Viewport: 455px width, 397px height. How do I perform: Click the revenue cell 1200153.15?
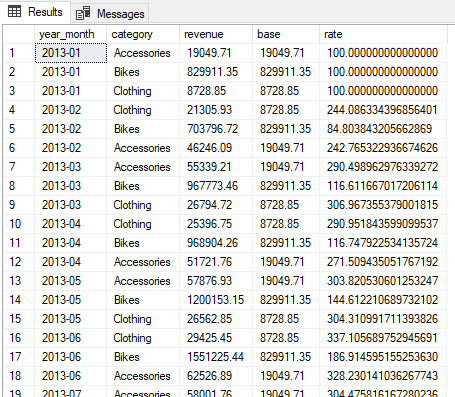[216, 300]
